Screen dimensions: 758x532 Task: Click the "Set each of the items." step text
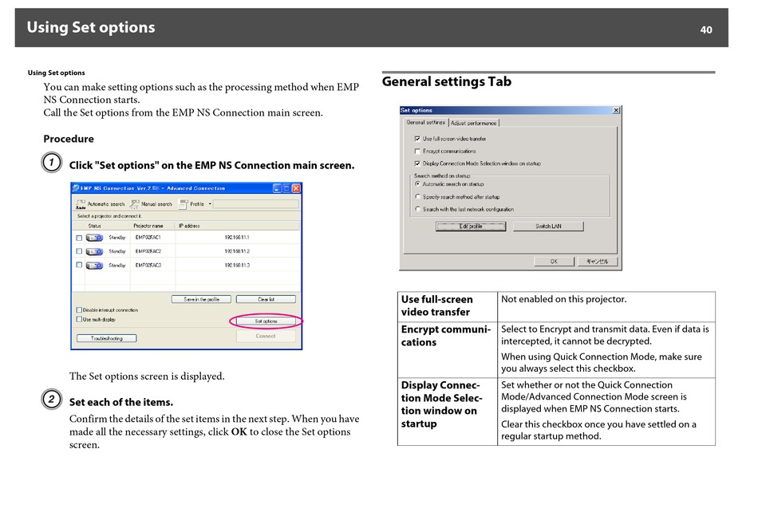point(120,403)
